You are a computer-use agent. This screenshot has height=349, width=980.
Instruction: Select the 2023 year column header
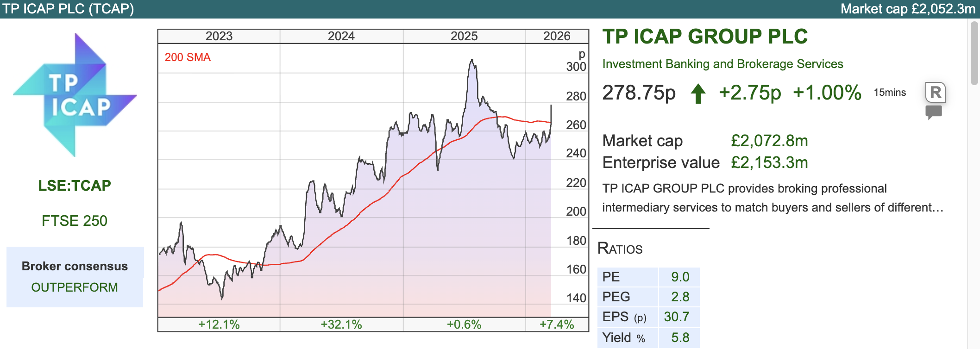tap(219, 36)
